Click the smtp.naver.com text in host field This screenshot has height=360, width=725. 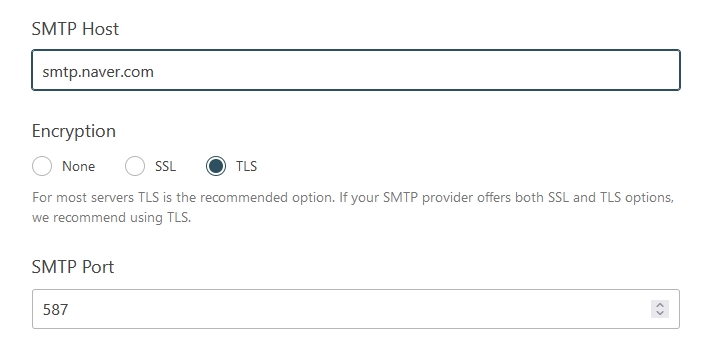[x=98, y=72]
